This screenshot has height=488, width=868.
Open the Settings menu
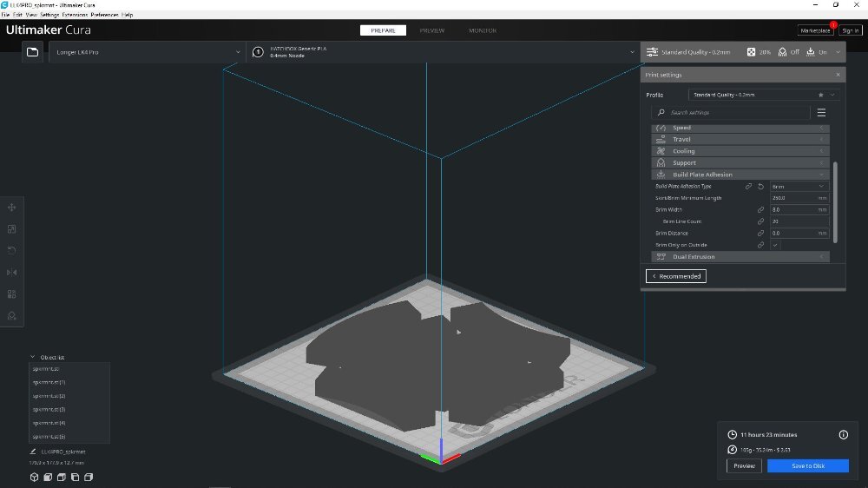49,15
